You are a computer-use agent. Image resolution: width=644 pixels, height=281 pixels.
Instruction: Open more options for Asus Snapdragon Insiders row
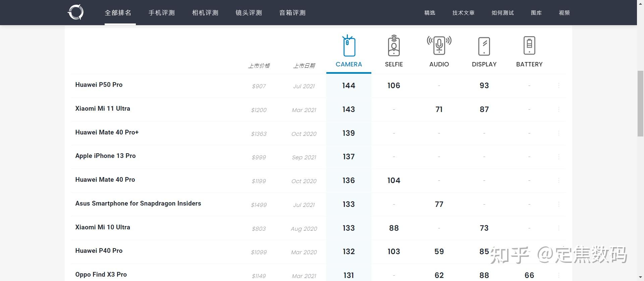click(558, 204)
